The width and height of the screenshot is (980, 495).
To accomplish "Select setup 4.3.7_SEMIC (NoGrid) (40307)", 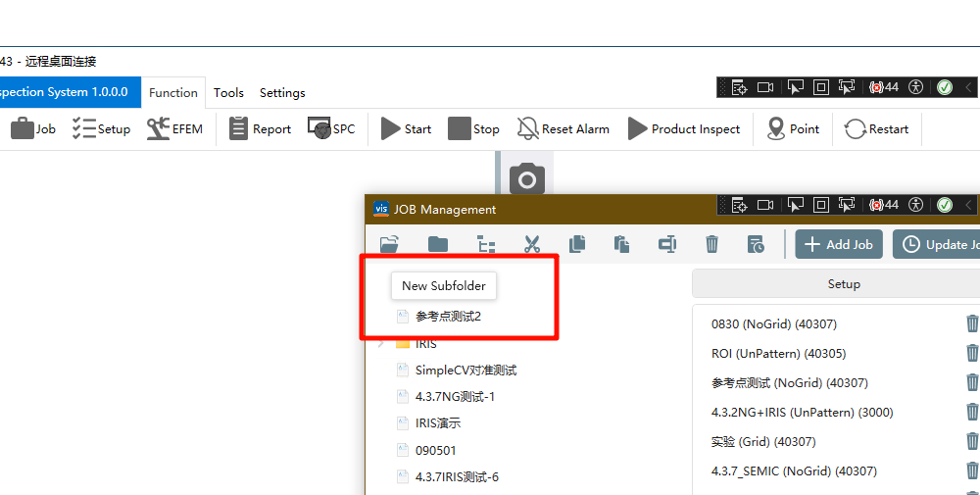I will pyautogui.click(x=795, y=471).
